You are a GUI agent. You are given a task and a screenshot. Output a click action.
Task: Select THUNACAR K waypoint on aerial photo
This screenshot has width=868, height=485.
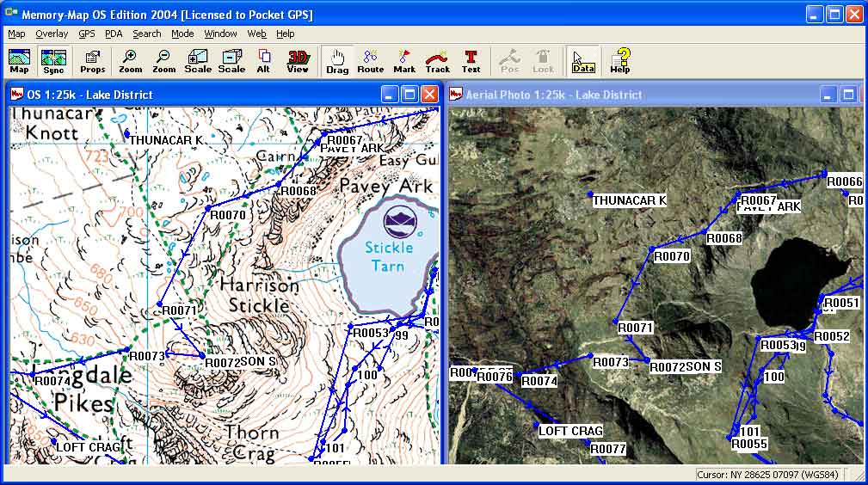[630, 200]
